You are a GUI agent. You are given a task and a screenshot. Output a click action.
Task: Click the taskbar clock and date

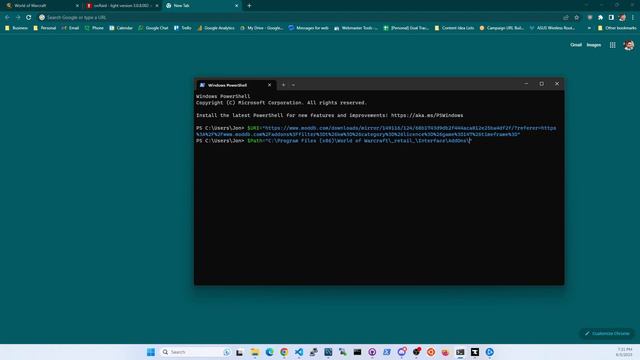pyautogui.click(x=624, y=352)
